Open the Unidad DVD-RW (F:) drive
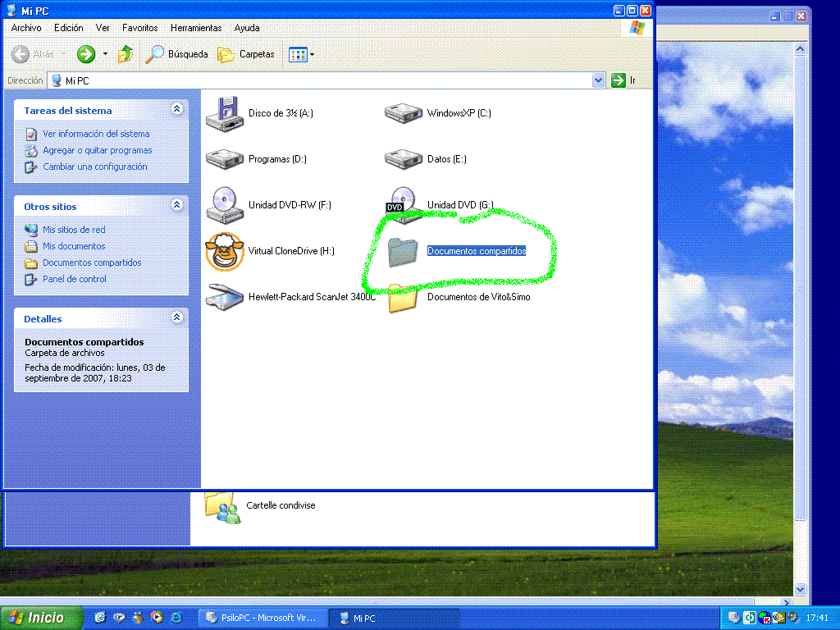840x630 pixels. [225, 205]
